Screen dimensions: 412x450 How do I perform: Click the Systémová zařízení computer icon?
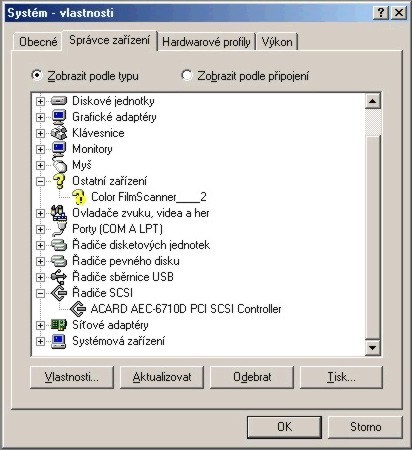coord(59,341)
